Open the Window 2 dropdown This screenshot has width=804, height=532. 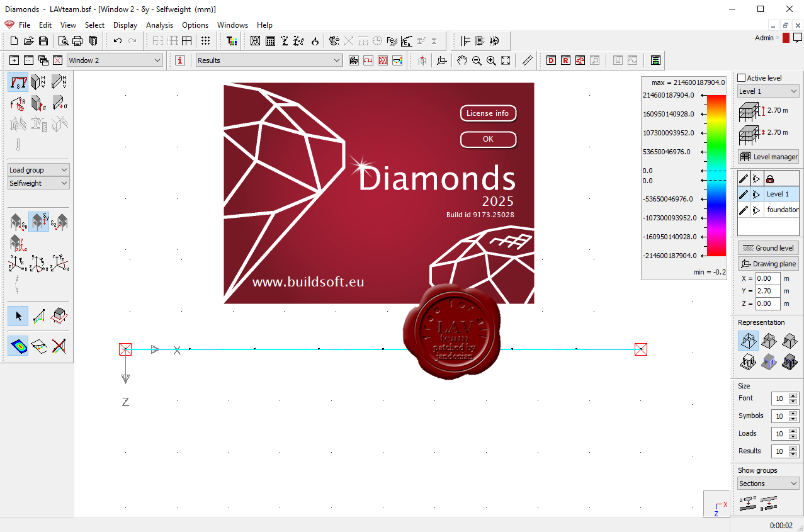(x=115, y=60)
